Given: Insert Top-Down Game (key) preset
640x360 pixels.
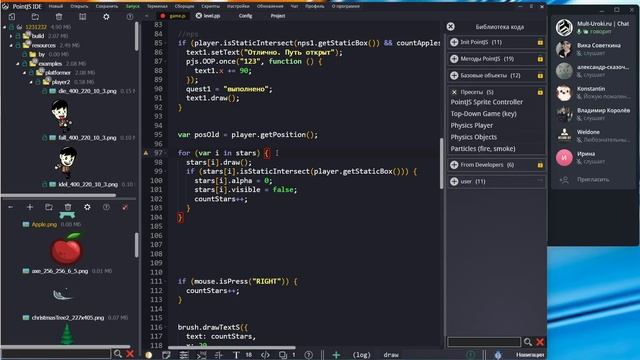Looking at the screenshot, I should click(x=483, y=114).
